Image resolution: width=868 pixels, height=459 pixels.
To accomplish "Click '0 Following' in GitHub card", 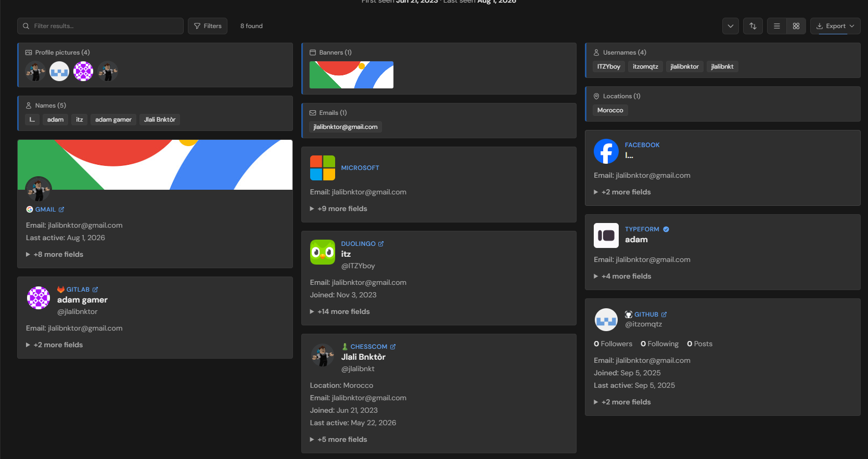I will point(659,344).
